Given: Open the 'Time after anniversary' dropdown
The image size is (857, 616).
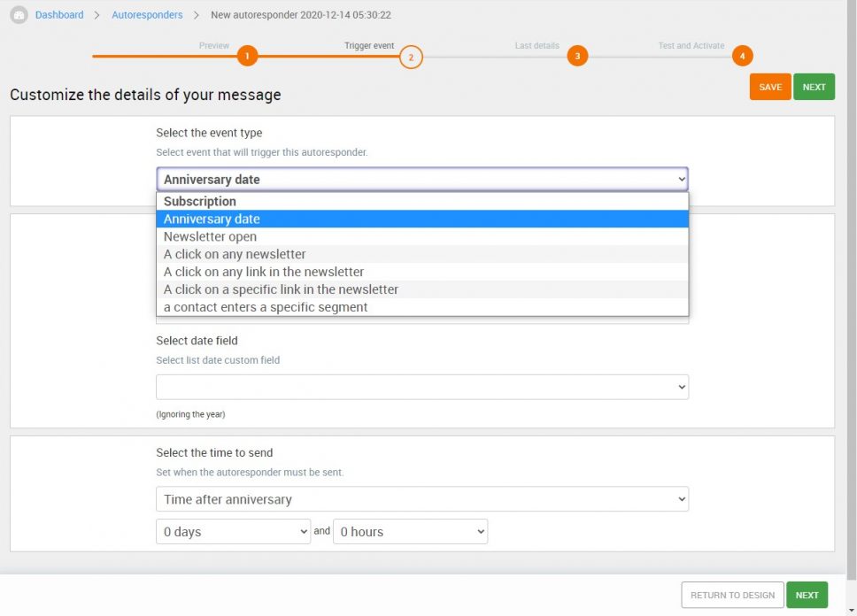Looking at the screenshot, I should click(422, 498).
